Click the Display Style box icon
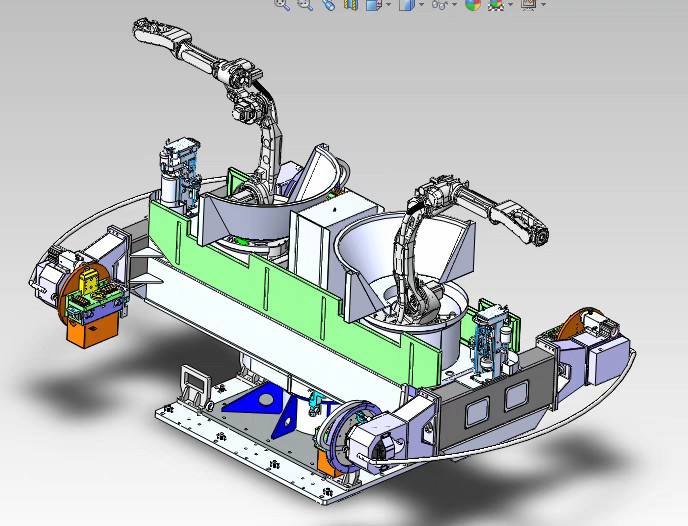 (x=407, y=4)
